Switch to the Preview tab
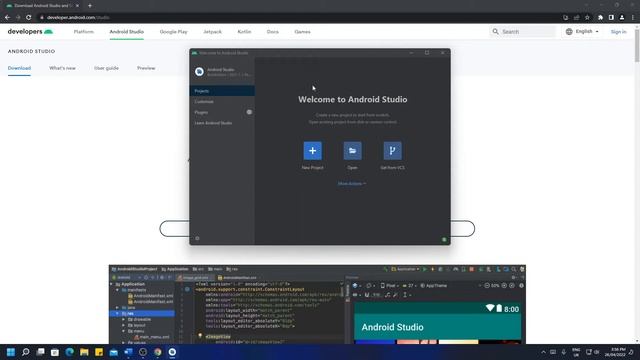The image size is (640, 360). (146, 68)
